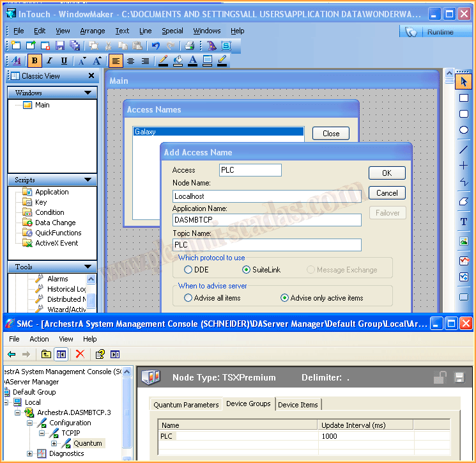The width and height of the screenshot is (476, 463).
Task: Collapse the Scripts panel arrow
Action: pos(88,180)
